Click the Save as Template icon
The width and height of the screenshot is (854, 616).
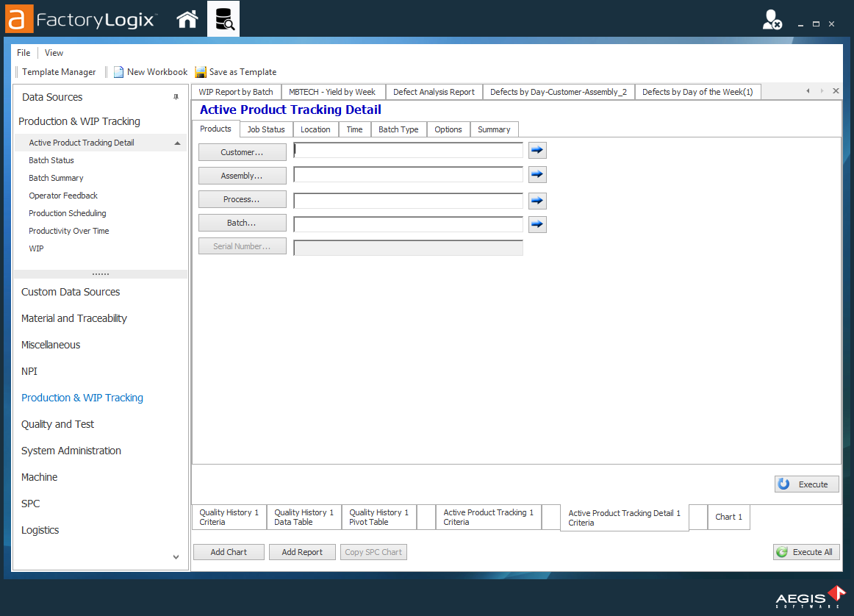click(x=201, y=71)
